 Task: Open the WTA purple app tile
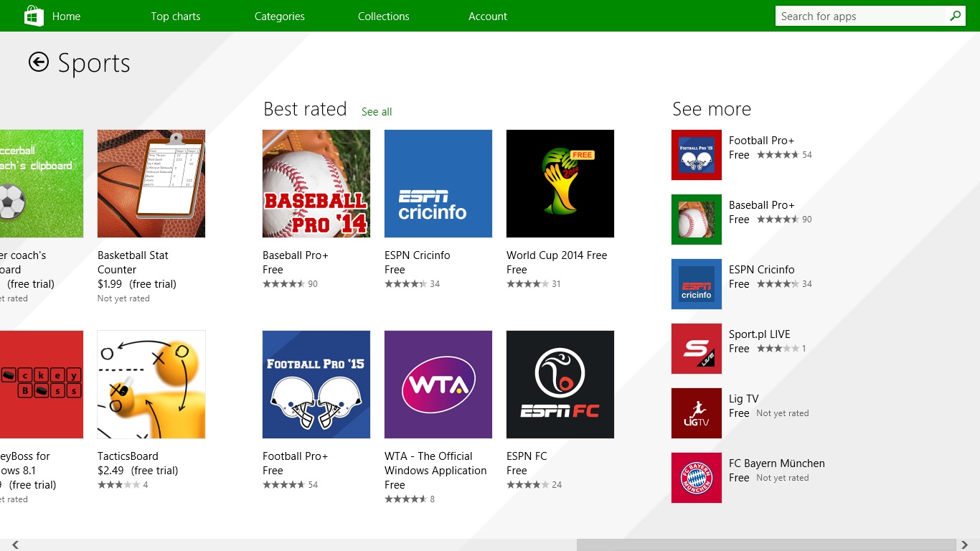(438, 385)
